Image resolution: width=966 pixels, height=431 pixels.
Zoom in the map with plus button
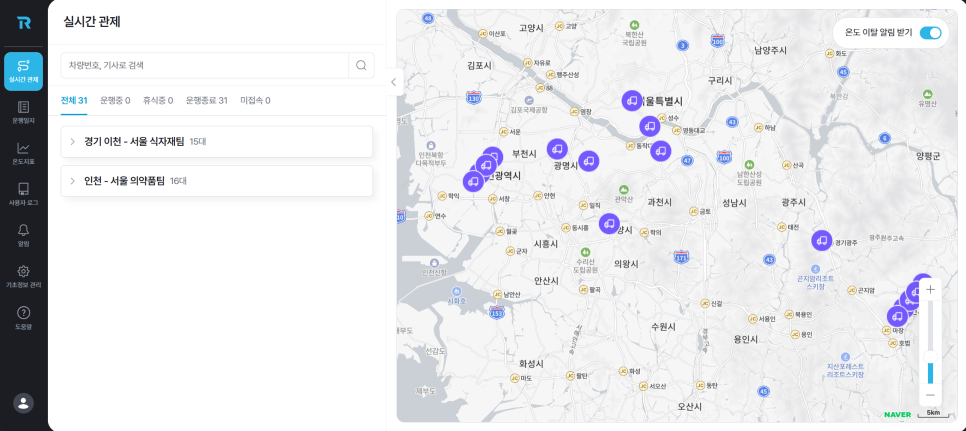click(930, 289)
